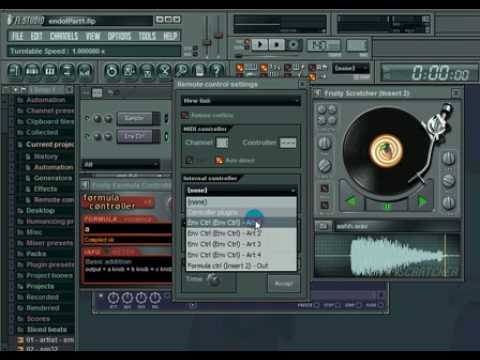Click Scratcher's green left-arrow reverse button
Screen dimensions: 480x360
pos(351,201)
